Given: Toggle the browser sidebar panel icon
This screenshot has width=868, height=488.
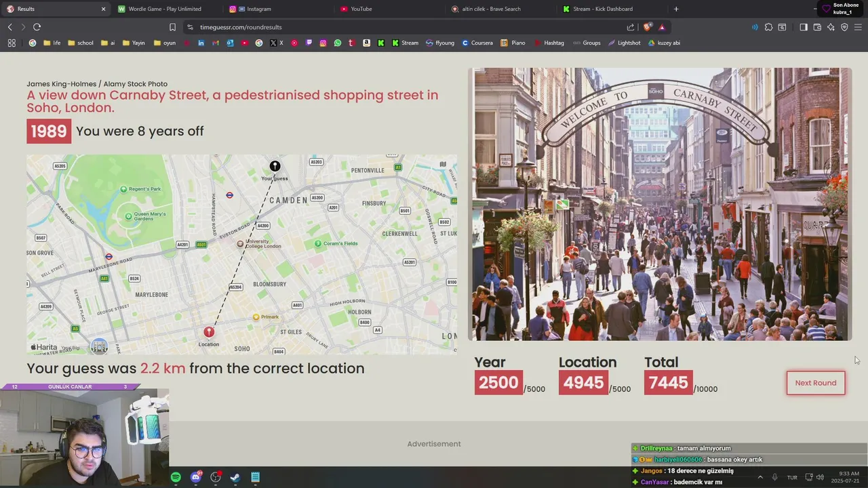Looking at the screenshot, I should click(x=804, y=27).
